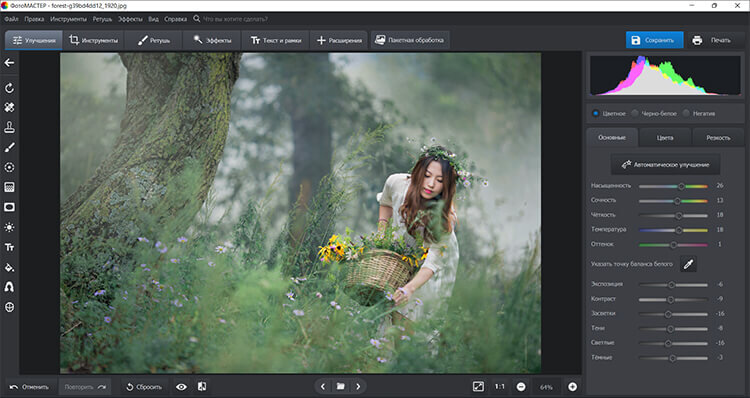This screenshot has height=398, width=750.
Task: Adjust the Экспозиция slider
Action: 673,285
